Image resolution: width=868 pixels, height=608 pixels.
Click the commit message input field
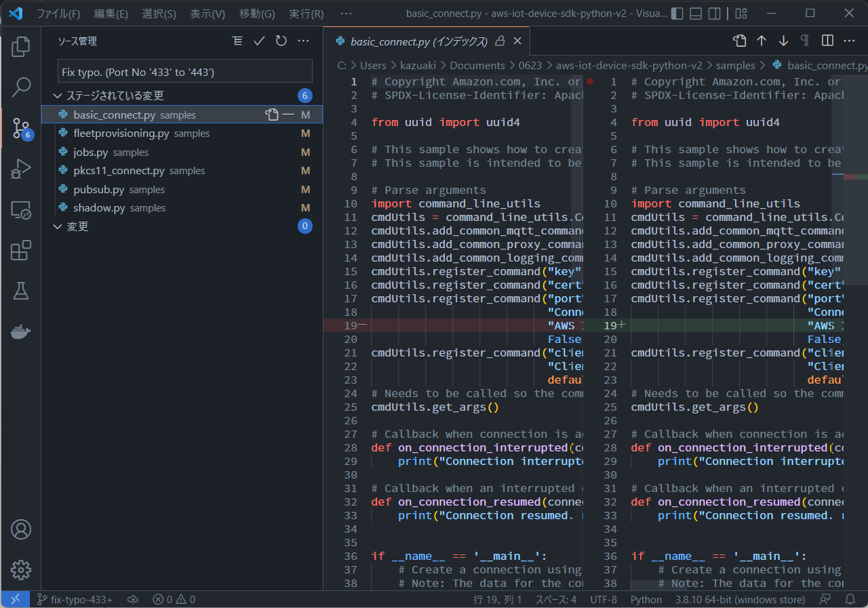[184, 71]
